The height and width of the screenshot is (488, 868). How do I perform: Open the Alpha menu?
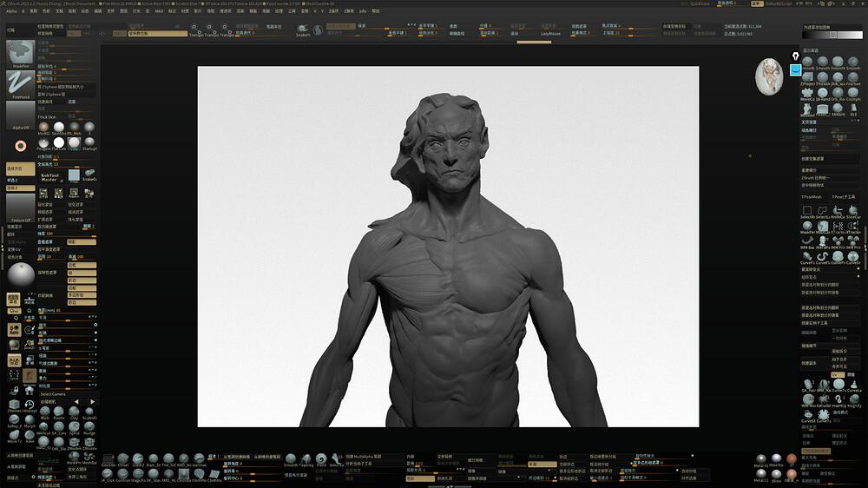click(x=11, y=11)
